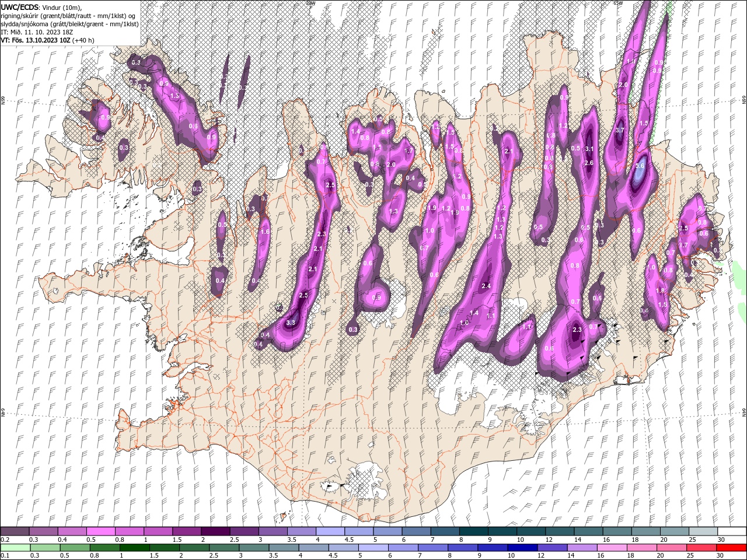Click the 3.1 value label on the map
Screen dimensions: 747x560
click(x=589, y=148)
